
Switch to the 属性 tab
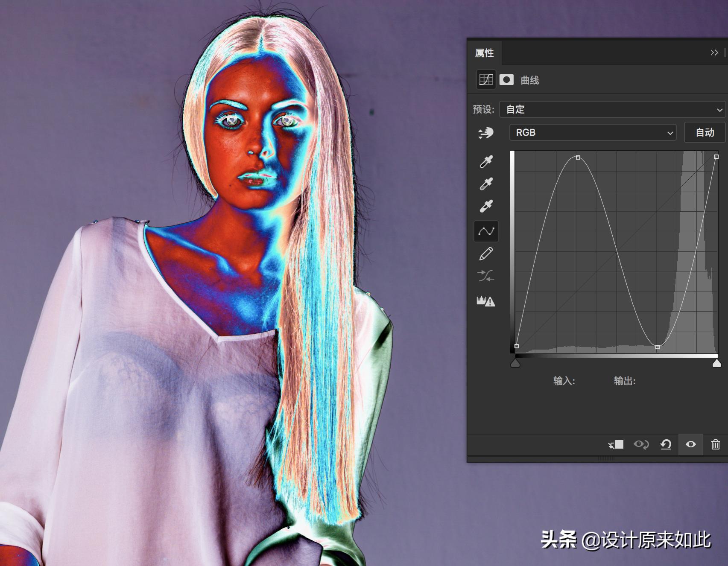click(x=485, y=53)
